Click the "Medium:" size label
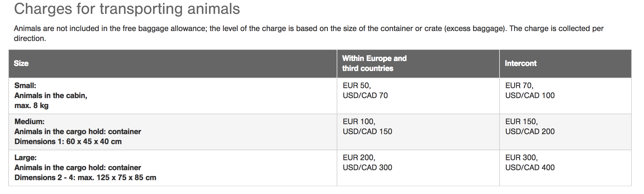Image resolution: width=644 pixels, height=194 pixels. coord(29,122)
